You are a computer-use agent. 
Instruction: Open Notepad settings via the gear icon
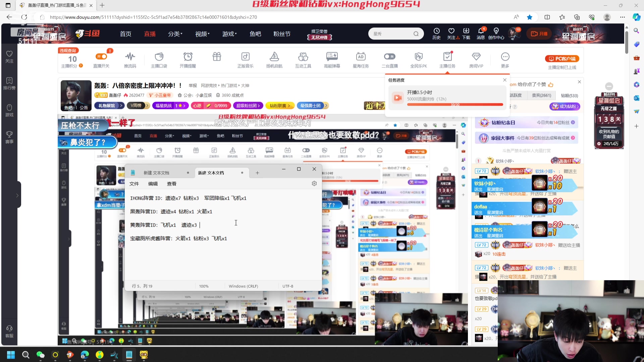click(314, 183)
